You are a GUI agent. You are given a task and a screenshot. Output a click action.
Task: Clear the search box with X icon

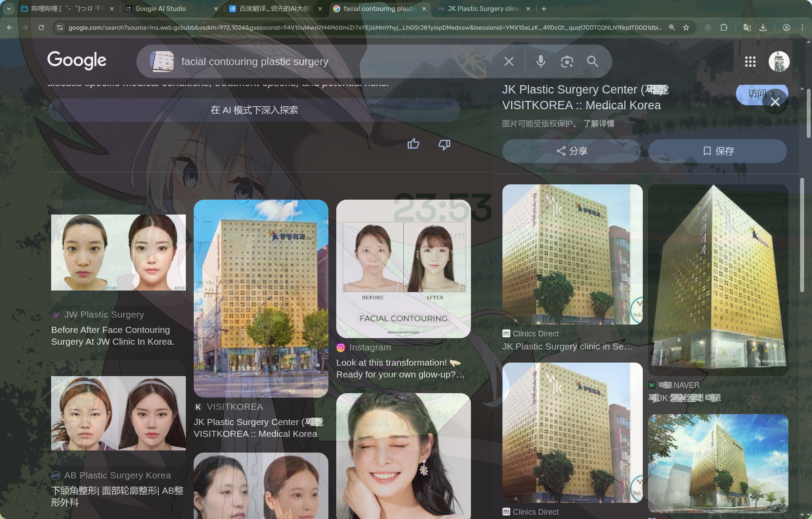coord(509,62)
